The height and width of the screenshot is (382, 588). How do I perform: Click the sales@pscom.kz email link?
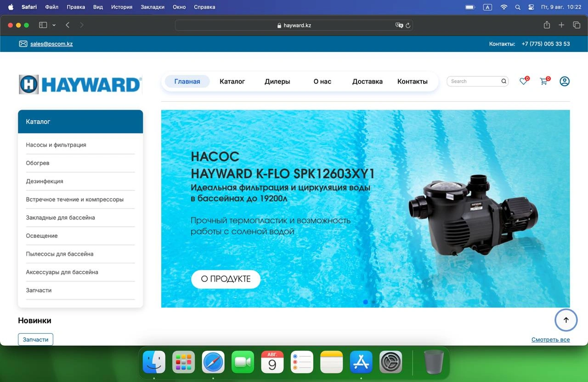pyautogui.click(x=51, y=44)
